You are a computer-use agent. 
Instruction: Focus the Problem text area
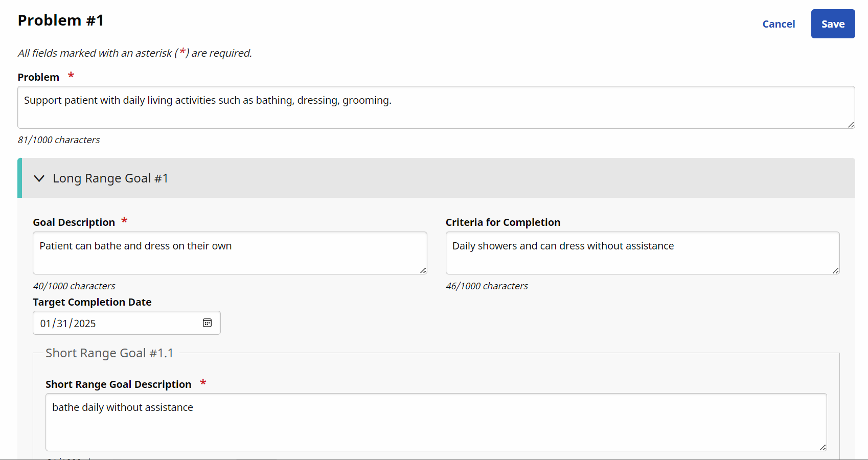(x=436, y=107)
